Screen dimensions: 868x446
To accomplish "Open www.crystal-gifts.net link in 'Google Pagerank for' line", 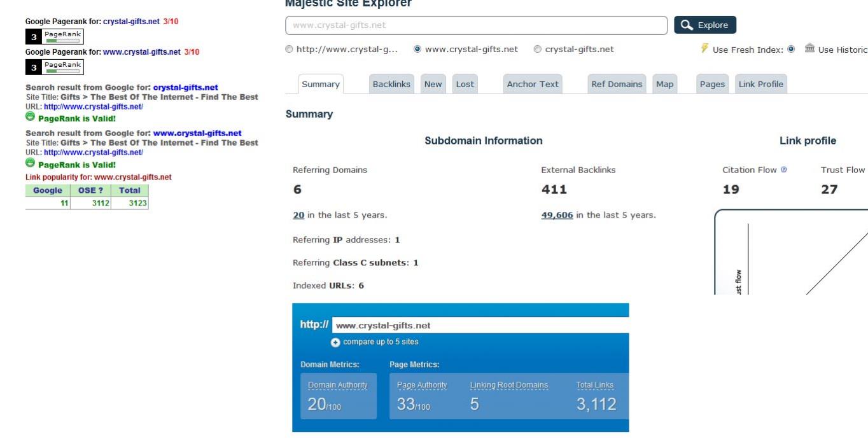I will (142, 52).
